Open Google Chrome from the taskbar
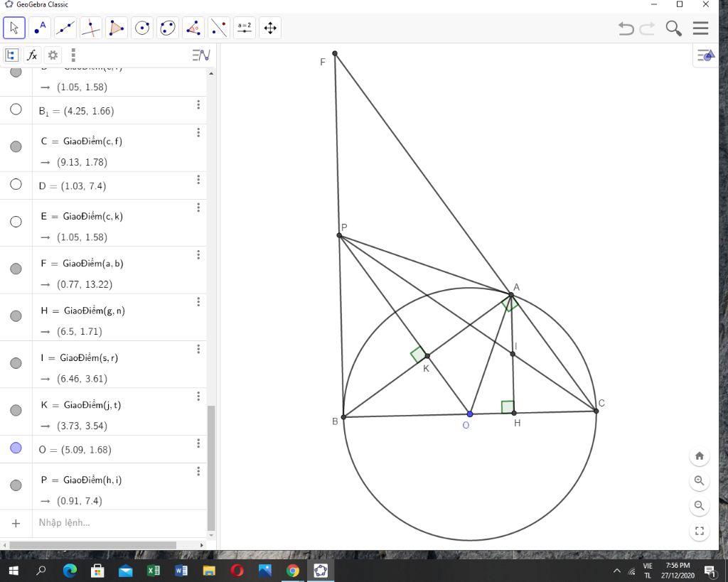This screenshot has width=728, height=582. (x=292, y=571)
